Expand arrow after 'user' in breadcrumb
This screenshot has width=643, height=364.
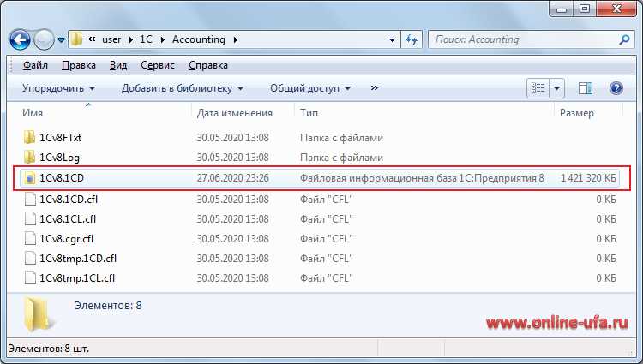pos(131,40)
